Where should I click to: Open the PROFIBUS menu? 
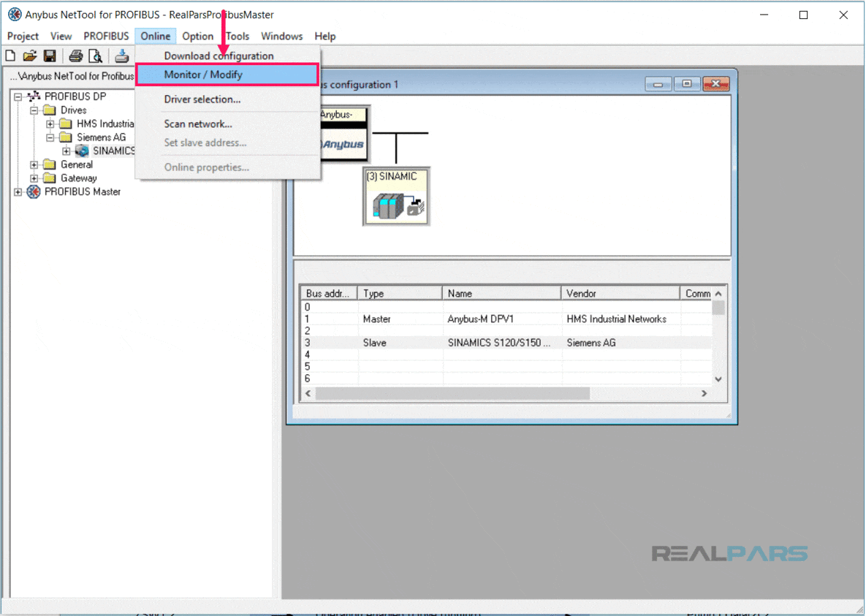[x=106, y=36]
